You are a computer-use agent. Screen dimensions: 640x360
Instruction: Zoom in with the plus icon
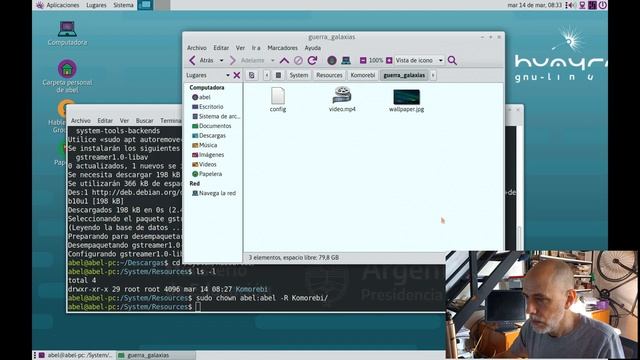point(389,60)
